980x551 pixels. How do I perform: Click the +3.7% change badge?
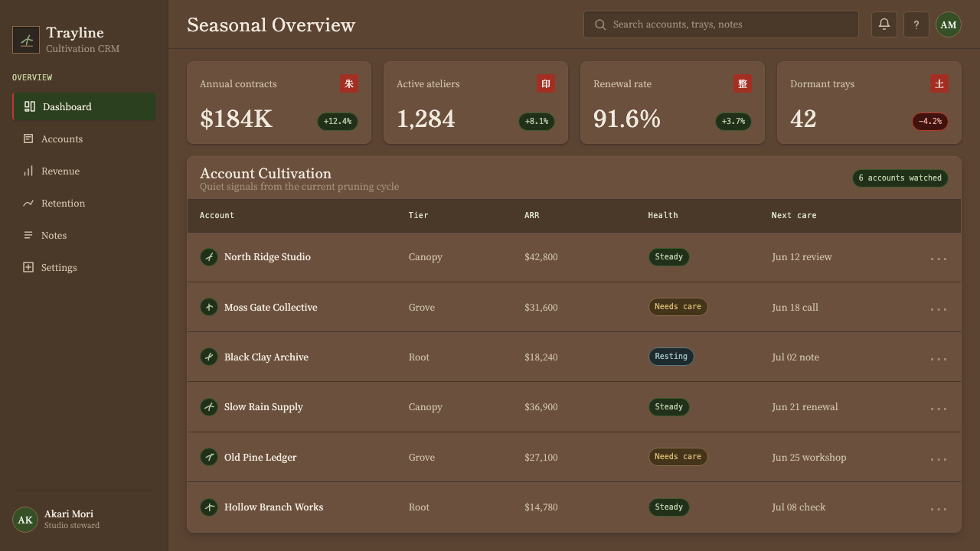(x=733, y=122)
